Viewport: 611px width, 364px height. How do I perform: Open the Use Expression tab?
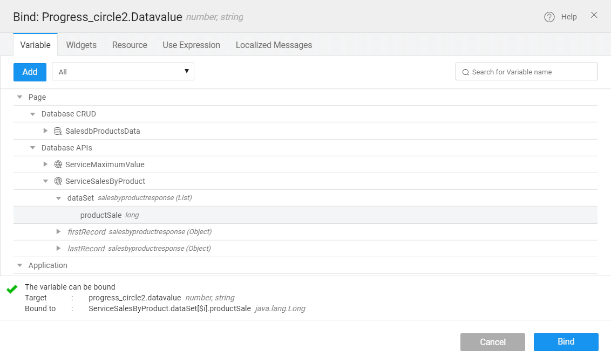pyautogui.click(x=191, y=45)
